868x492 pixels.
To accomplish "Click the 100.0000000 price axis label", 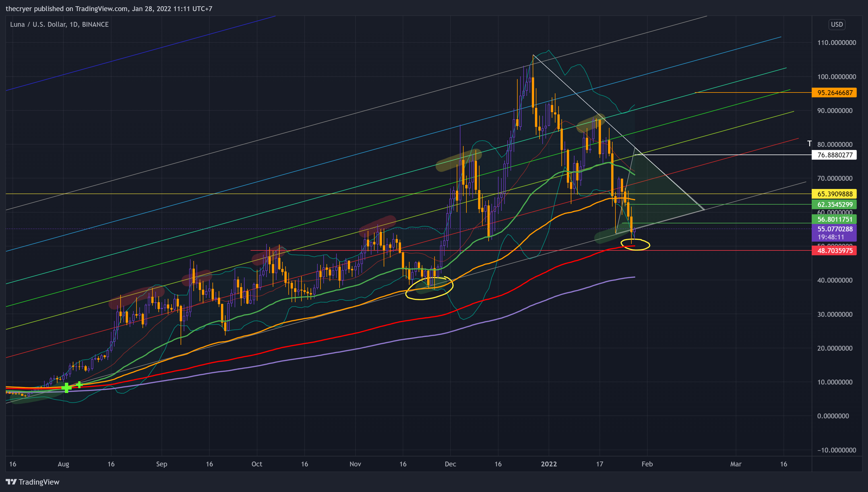I will tap(836, 77).
